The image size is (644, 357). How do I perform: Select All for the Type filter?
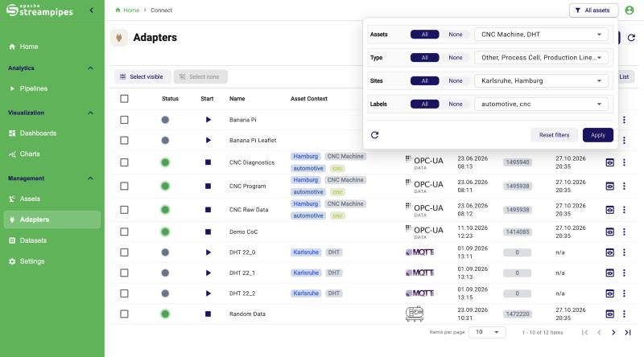pos(425,58)
